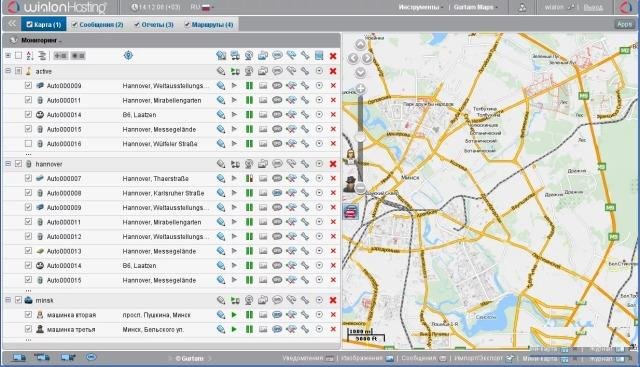The width and height of the screenshot is (640, 367).
Task: Toggle checkbox for Auto000007 row
Action: click(28, 178)
